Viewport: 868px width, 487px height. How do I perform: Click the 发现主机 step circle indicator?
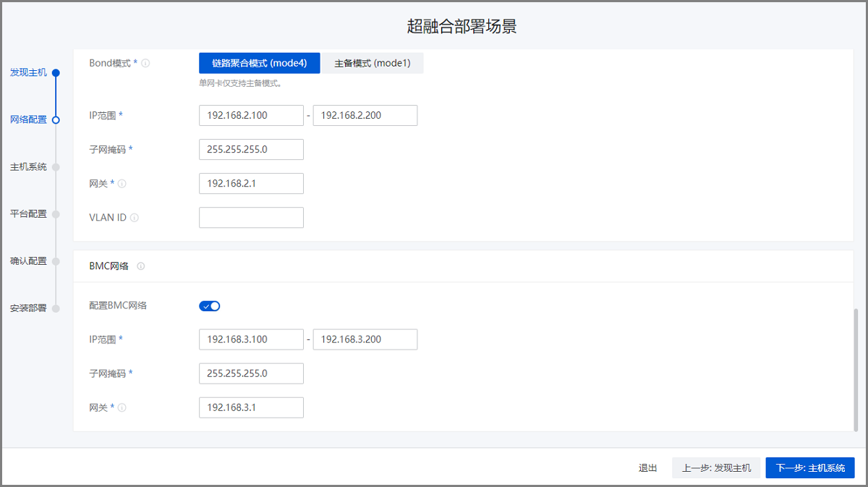click(56, 72)
